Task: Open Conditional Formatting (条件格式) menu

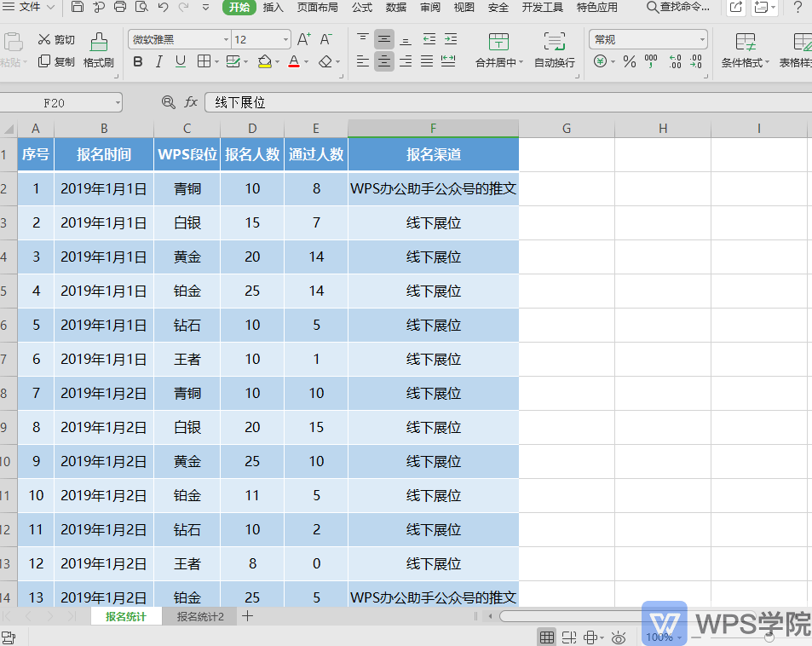Action: click(746, 50)
